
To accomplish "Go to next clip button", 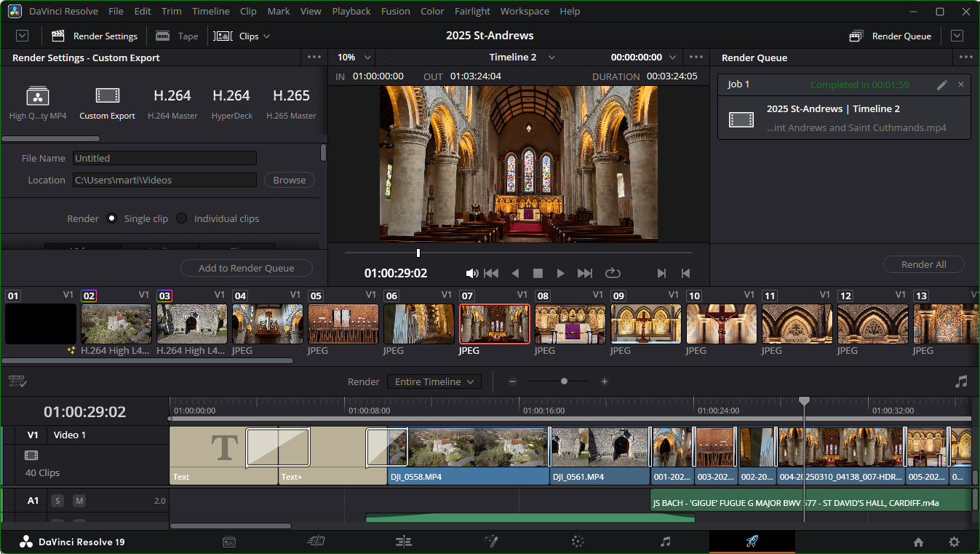I will (x=661, y=273).
